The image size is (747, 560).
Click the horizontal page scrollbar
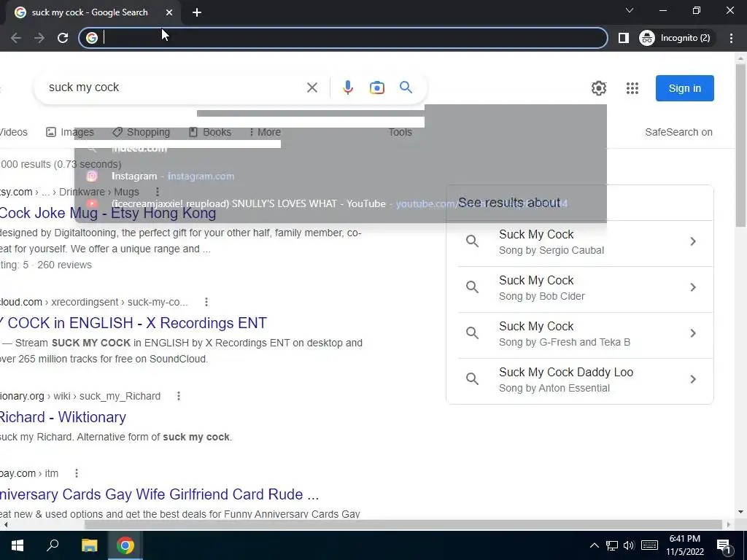403,525
